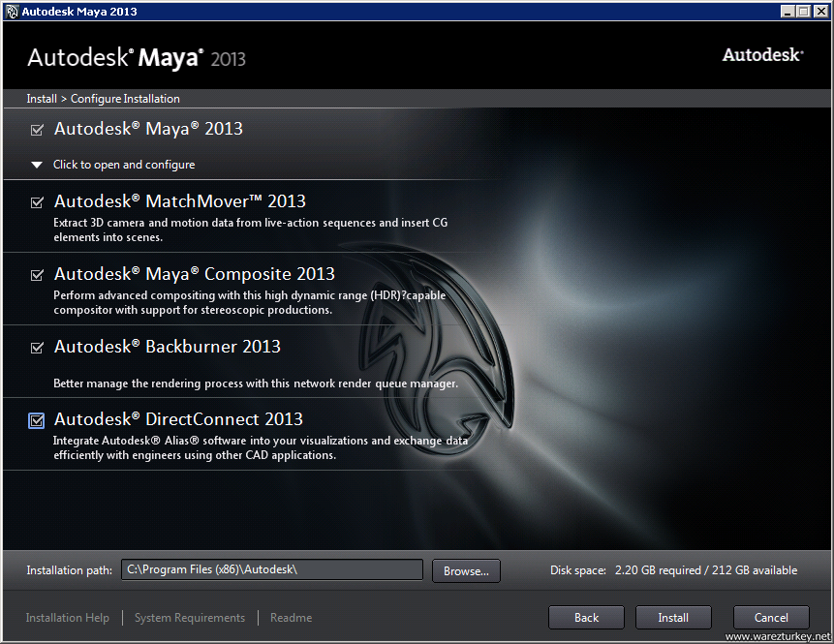The width and height of the screenshot is (834, 644).
Task: Click the '2.20 GB required / 212 GB available' text
Action: (x=706, y=570)
